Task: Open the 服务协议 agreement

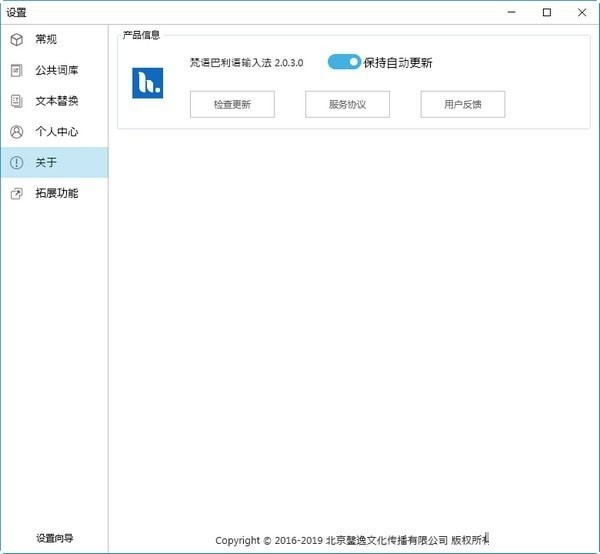Action: [x=347, y=104]
